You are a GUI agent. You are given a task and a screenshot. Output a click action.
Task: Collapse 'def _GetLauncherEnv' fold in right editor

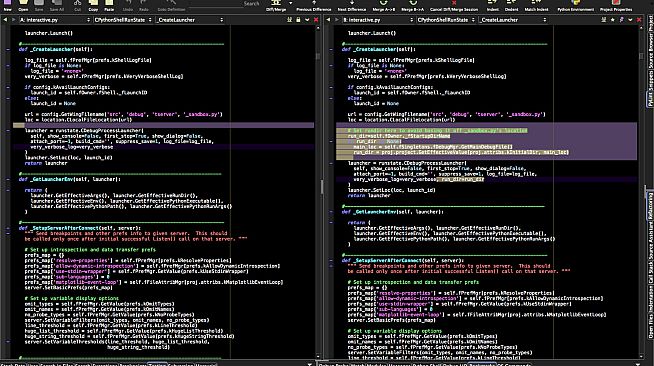coord(331,212)
